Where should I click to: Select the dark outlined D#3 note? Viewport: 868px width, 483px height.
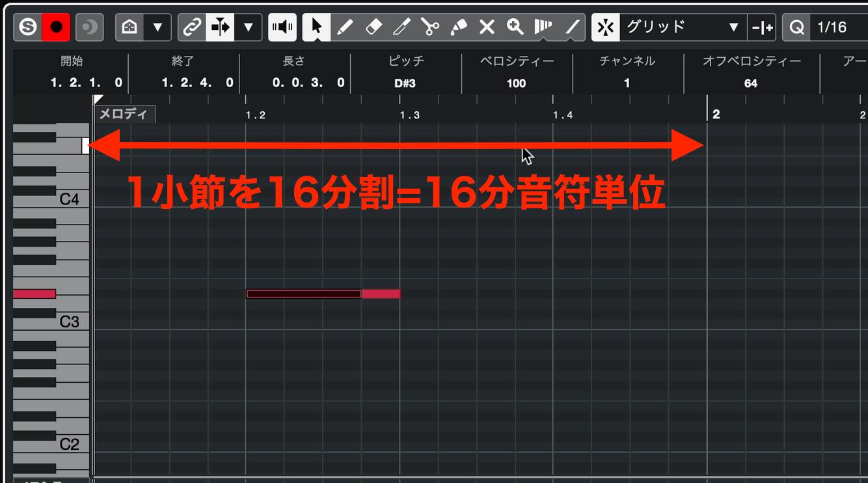click(x=304, y=294)
